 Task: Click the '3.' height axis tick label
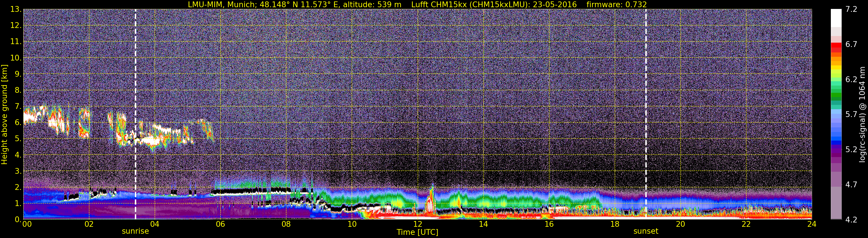18,171
